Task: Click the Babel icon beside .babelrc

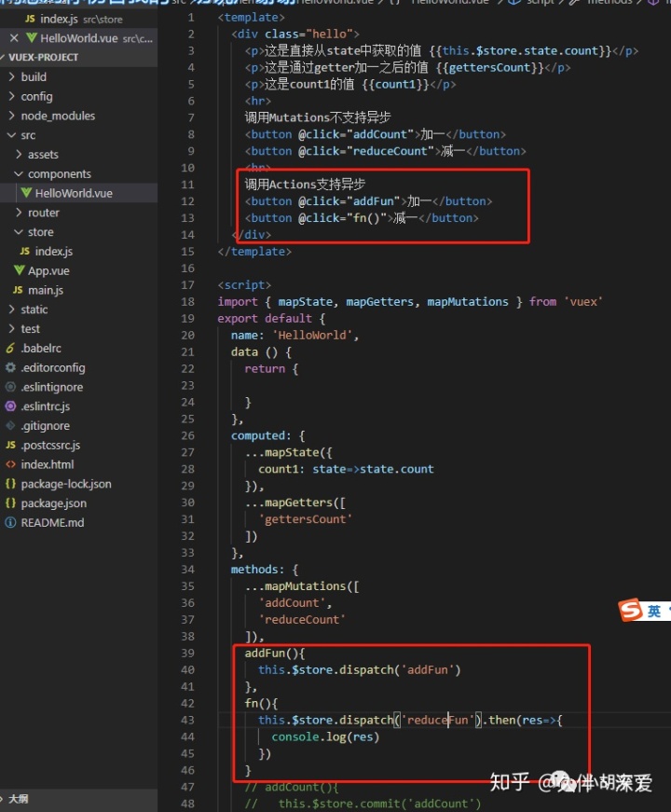Action: (x=10, y=348)
